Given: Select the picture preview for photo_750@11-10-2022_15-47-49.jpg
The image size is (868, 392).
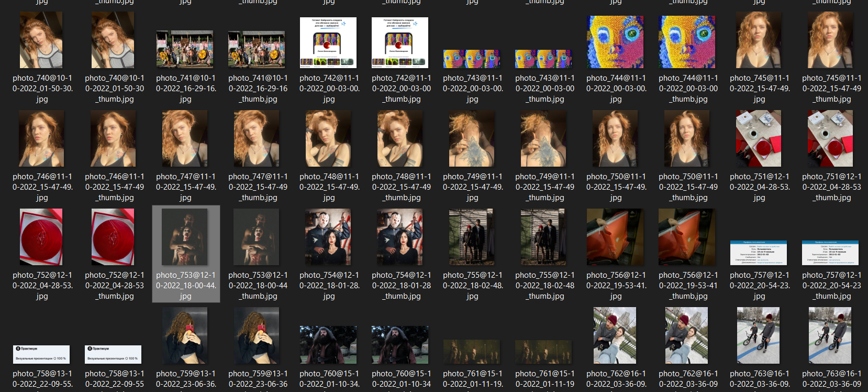Looking at the screenshot, I should click(x=615, y=138).
